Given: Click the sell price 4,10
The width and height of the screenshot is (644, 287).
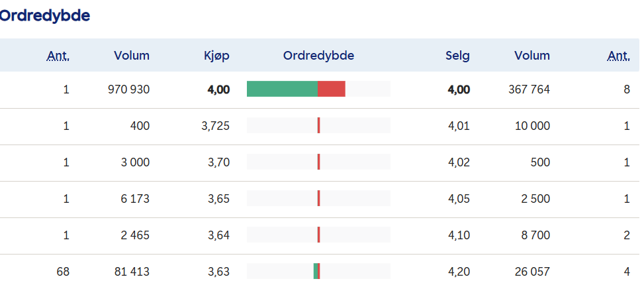Looking at the screenshot, I should click(459, 235).
